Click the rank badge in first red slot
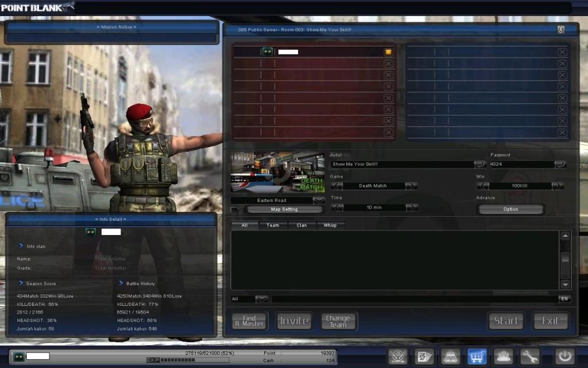Image resolution: width=588 pixels, height=368 pixels. pyautogui.click(x=268, y=52)
